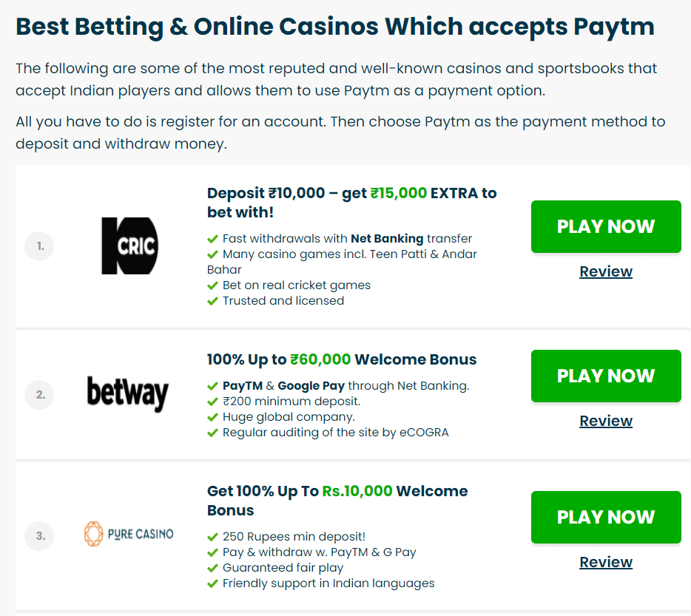Click checkmark beside Guaranteed fair play
The width and height of the screenshot is (691, 616).
point(212,568)
